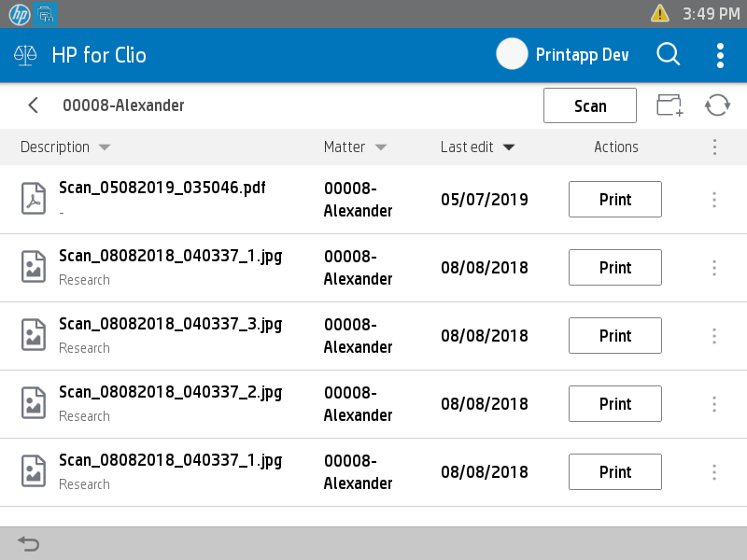Click matter cell for Scan_08082018_040337_2.jpg
This screenshot has height=560, width=747.
pyautogui.click(x=359, y=404)
